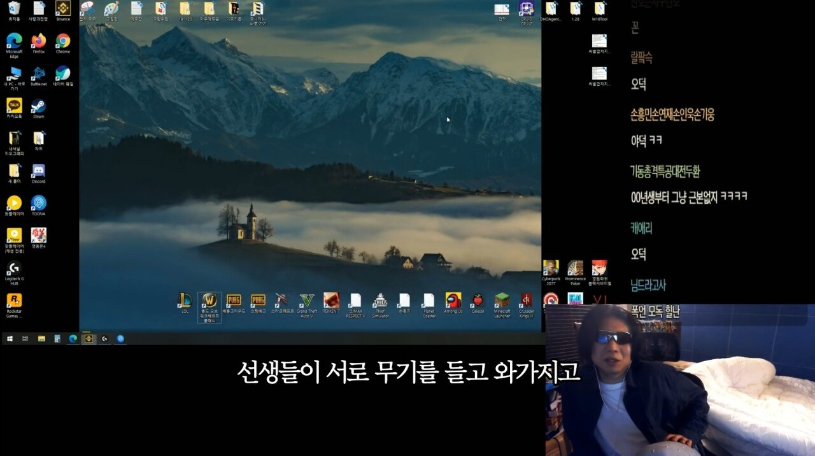Click chat username '랄팍숙'

(641, 58)
